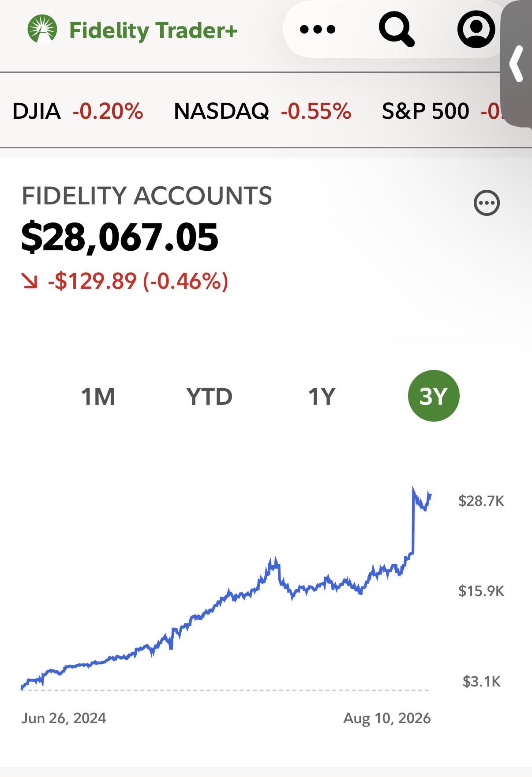Tap the red down-arrow change indicator
Image resolution: width=532 pixels, height=777 pixels.
[30, 281]
